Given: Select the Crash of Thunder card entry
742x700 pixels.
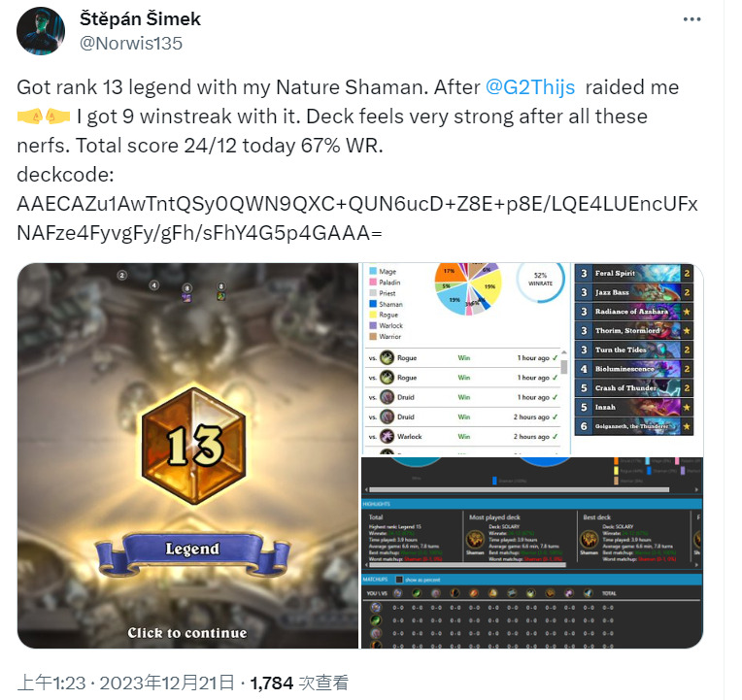Looking at the screenshot, I should [x=634, y=388].
